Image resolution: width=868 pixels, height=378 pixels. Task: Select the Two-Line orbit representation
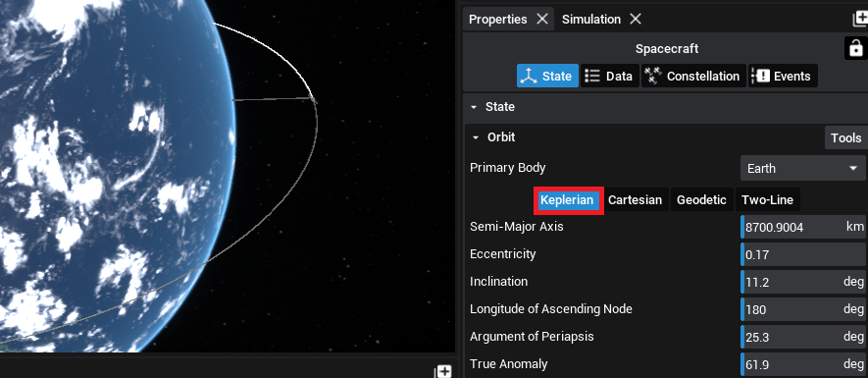[x=767, y=200]
